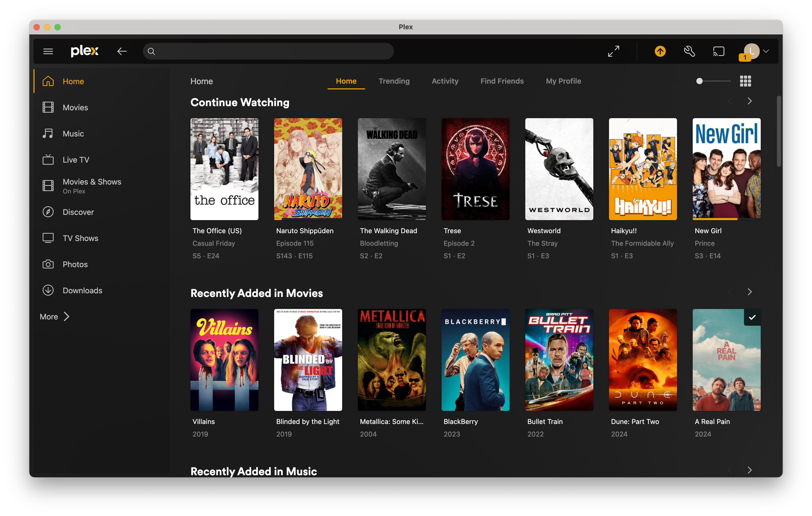Click the Photos camera icon
The width and height of the screenshot is (812, 516).
point(48,264)
